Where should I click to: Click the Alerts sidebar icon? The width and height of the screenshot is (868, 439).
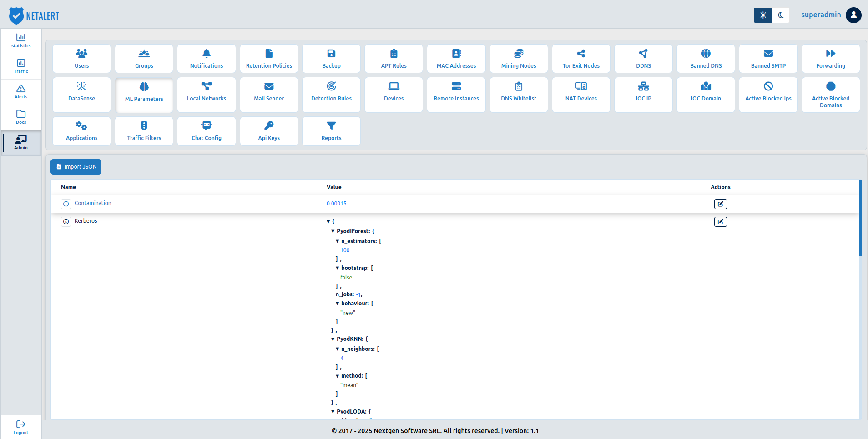[21, 92]
